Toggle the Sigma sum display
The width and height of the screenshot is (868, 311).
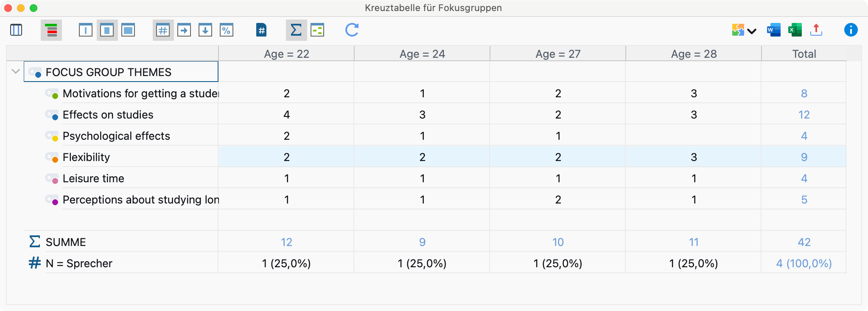pyautogui.click(x=296, y=30)
